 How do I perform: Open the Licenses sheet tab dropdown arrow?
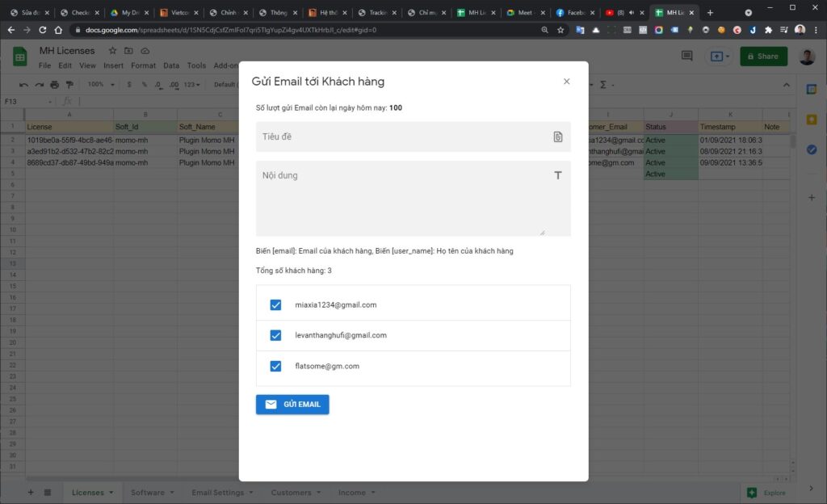(x=111, y=493)
